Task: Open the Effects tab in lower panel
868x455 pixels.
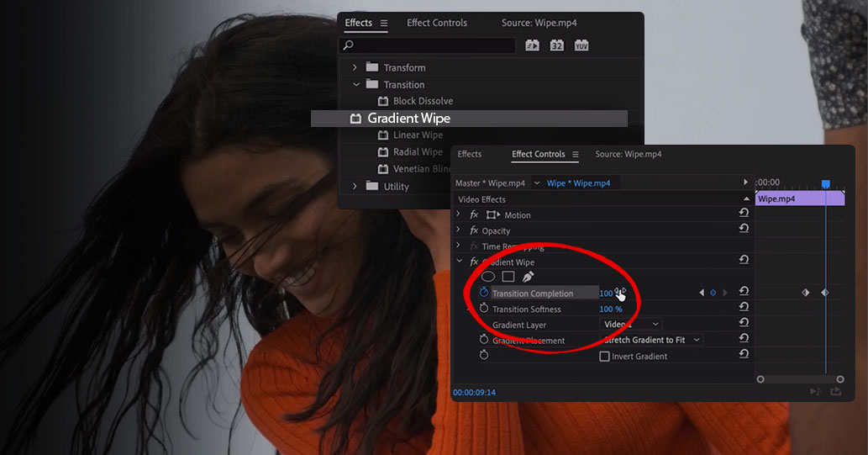Action: 470,154
